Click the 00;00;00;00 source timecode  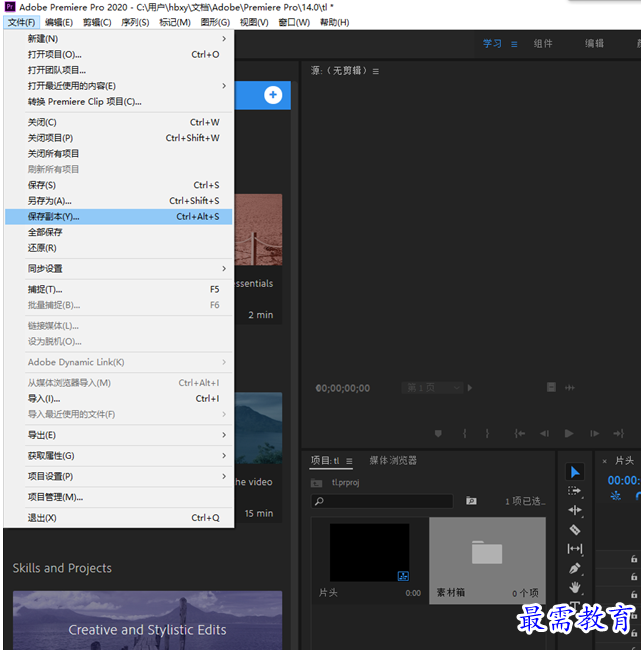(343, 388)
